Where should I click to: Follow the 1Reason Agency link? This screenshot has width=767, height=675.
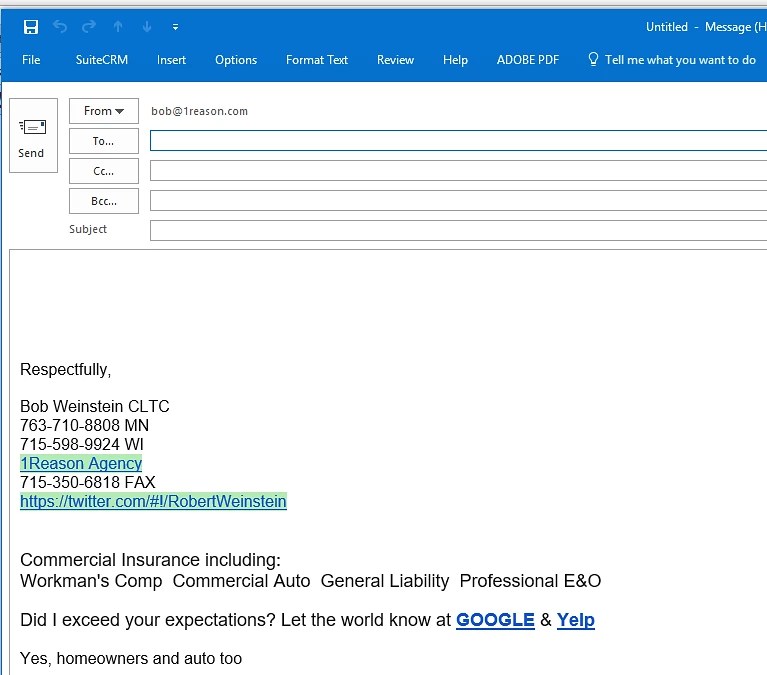pyautogui.click(x=81, y=463)
